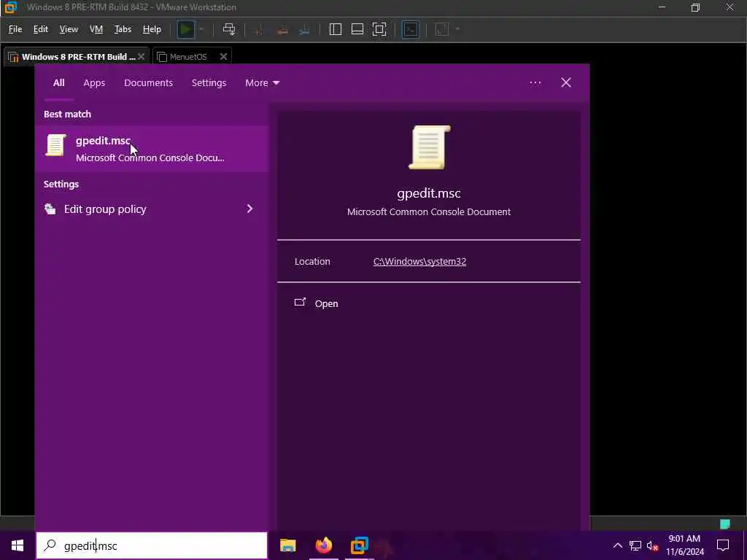Viewport: 747px width, 560px height.
Task: Click the Open action icon
Action: click(x=300, y=303)
